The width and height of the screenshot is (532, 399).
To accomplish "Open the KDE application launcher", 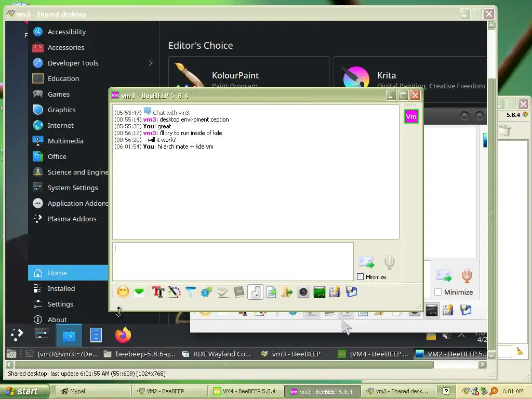I will [17, 335].
